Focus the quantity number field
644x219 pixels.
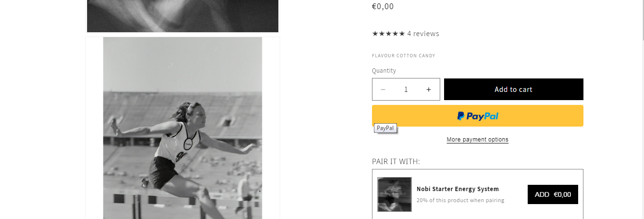(406, 90)
